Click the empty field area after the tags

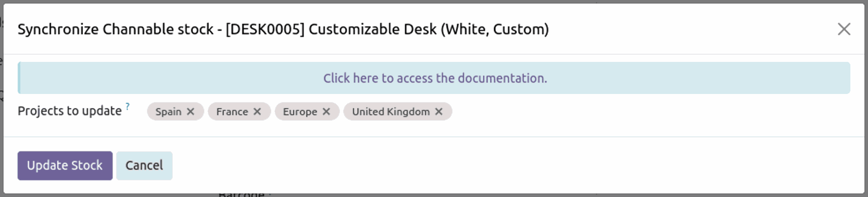(x=633, y=112)
